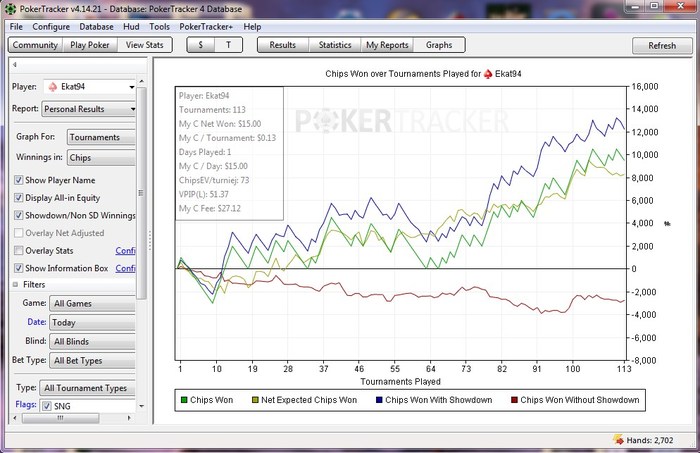Screen dimensions: 700x453
Task: Click the Hands: 2,702 status text
Action: click(x=650, y=440)
